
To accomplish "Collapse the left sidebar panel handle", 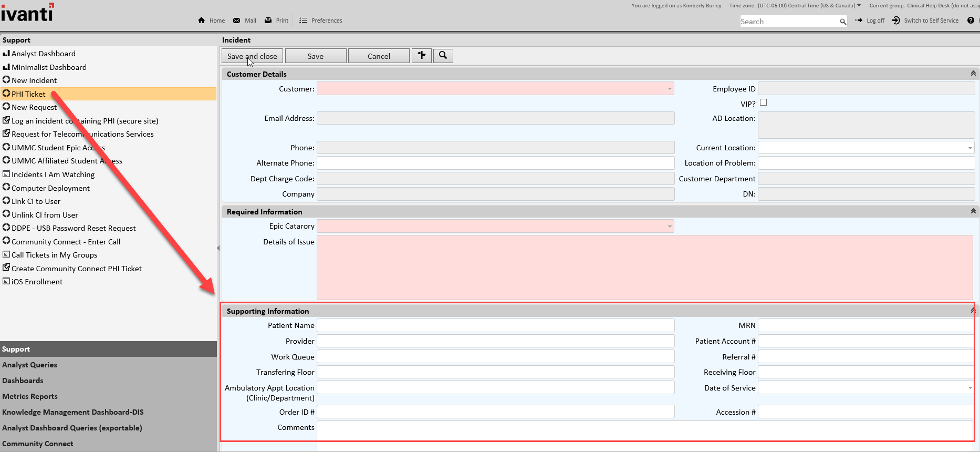I will coord(218,248).
